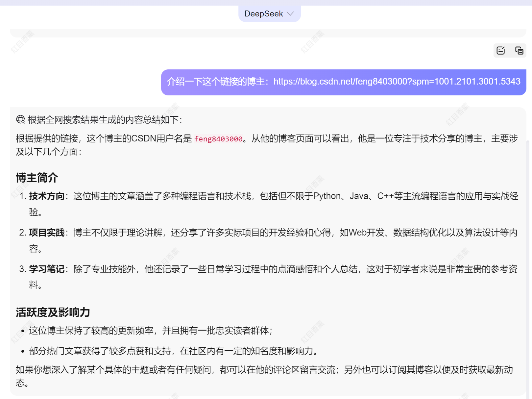
Task: Click the closing paragraph about 评论区留言交流
Action: (264, 376)
